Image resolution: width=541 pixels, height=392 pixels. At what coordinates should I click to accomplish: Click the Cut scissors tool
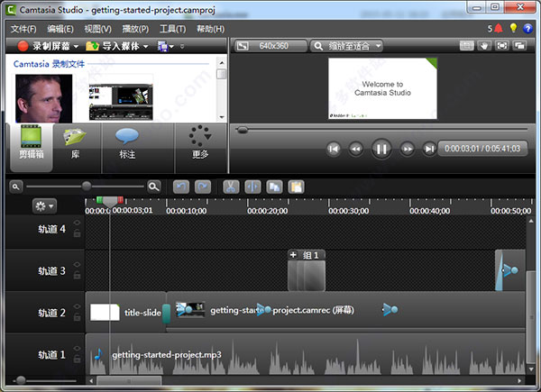tap(231, 187)
